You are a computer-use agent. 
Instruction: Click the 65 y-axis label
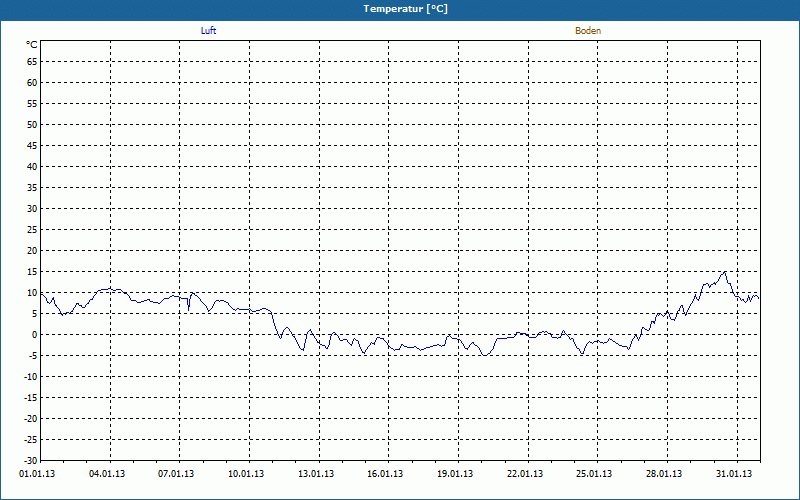click(x=32, y=62)
